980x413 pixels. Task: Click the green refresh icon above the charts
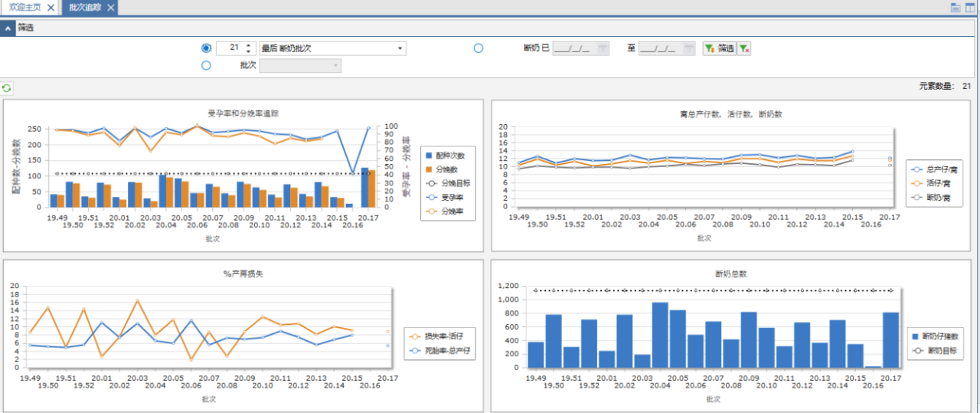[x=7, y=89]
